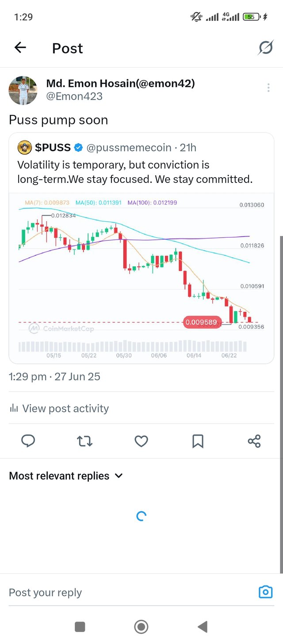This screenshot has width=283, height=644.
Task: Bookmark this post
Action: (x=198, y=441)
